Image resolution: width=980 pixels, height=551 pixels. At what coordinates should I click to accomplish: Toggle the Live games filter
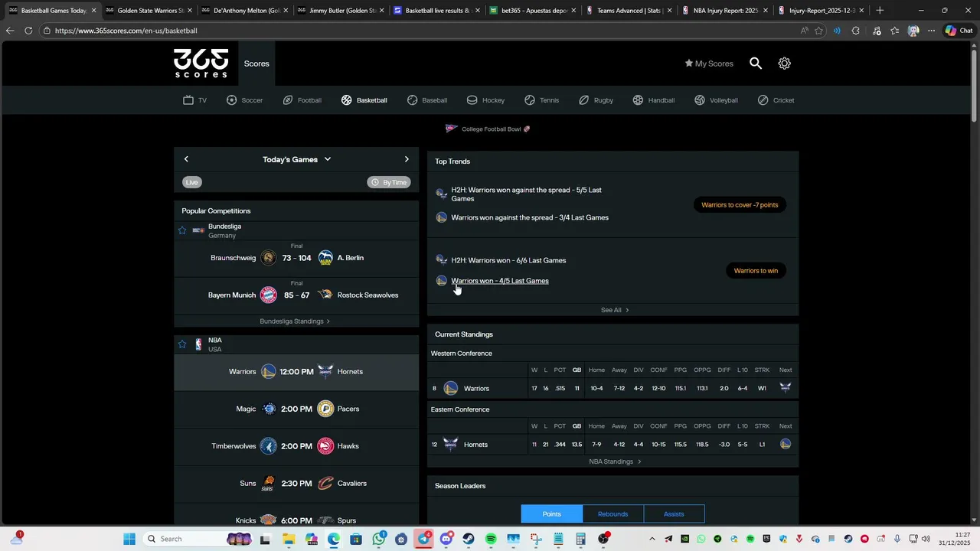pos(192,182)
